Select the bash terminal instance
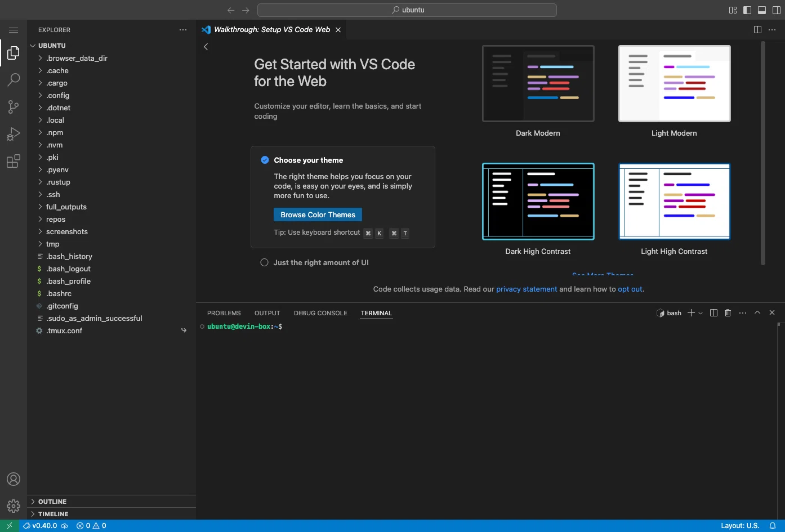Screen dimensions: 785x532 coord(669,313)
